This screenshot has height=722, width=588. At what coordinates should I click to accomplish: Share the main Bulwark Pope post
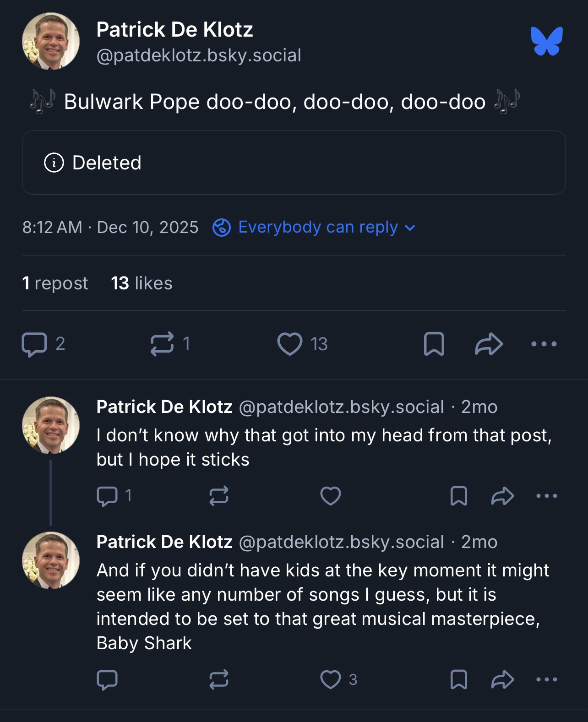coord(489,344)
